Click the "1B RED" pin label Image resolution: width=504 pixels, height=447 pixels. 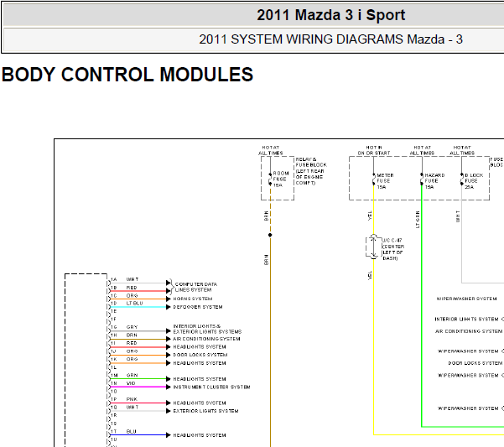click(x=124, y=288)
